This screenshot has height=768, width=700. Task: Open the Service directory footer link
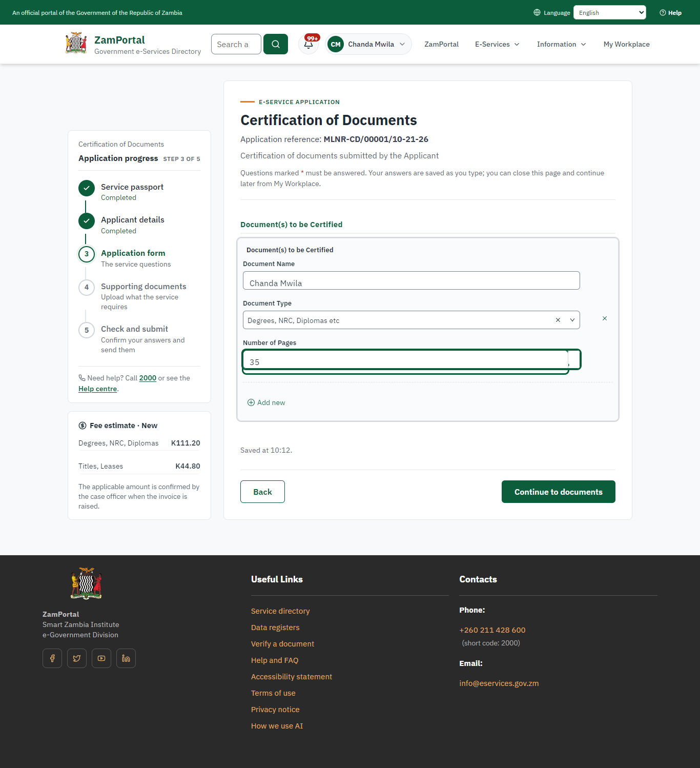coord(280,611)
